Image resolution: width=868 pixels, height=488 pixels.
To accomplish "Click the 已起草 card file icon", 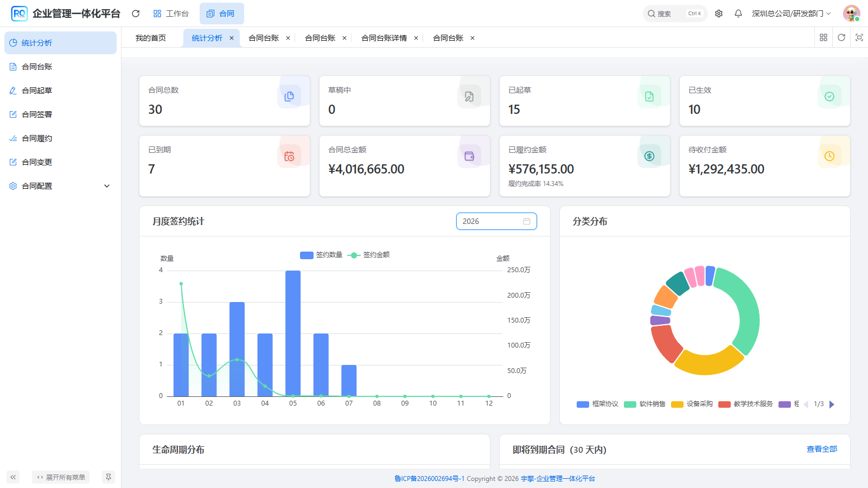I will [649, 96].
